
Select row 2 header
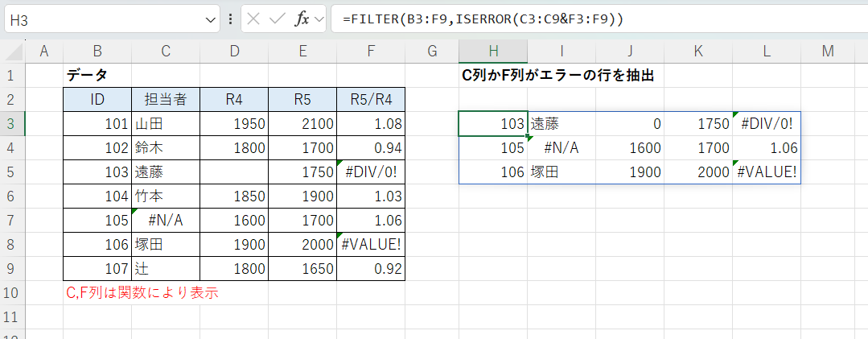click(x=12, y=100)
